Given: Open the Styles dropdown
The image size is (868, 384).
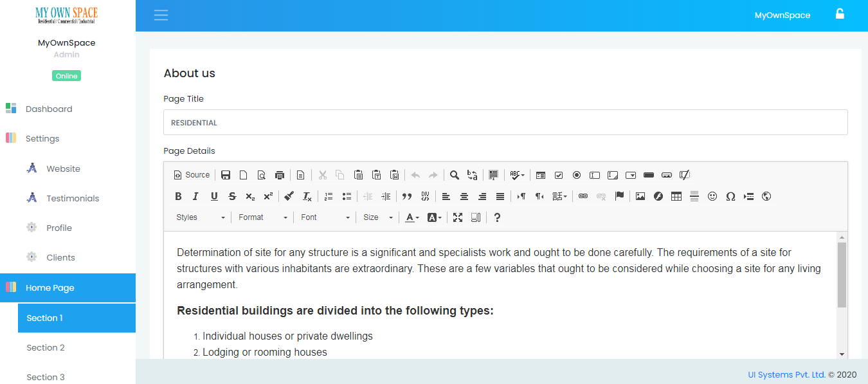Looking at the screenshot, I should [200, 217].
